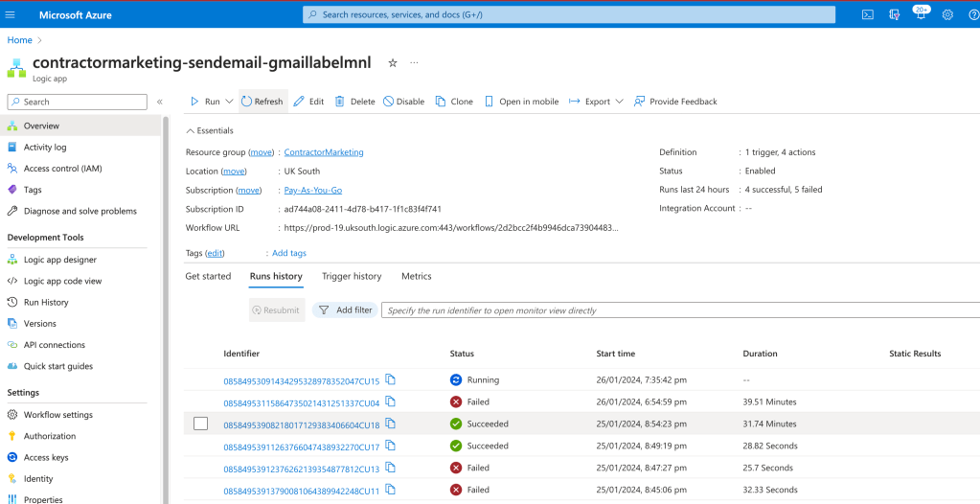Open the help question mark icon
980x504 pixels.
click(973, 14)
